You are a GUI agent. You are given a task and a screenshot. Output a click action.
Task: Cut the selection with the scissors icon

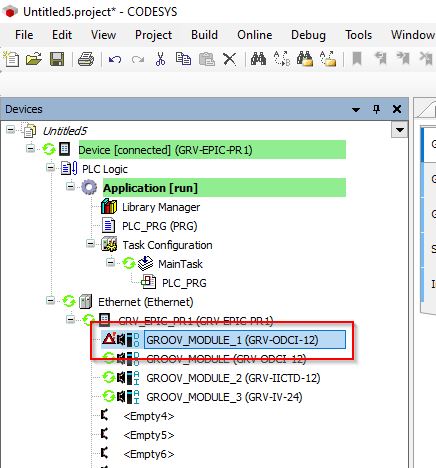pyautogui.click(x=160, y=59)
